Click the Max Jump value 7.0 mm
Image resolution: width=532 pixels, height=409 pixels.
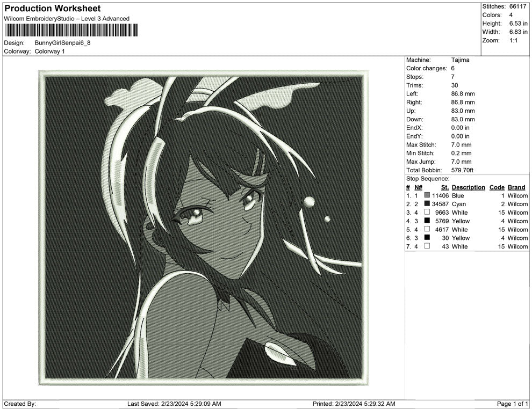[x=462, y=162]
